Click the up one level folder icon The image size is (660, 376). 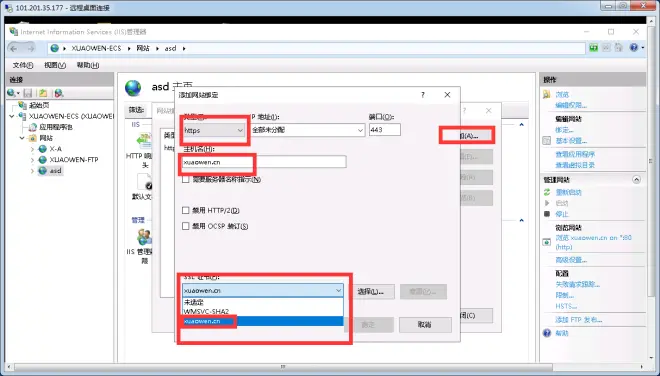tap(43, 93)
